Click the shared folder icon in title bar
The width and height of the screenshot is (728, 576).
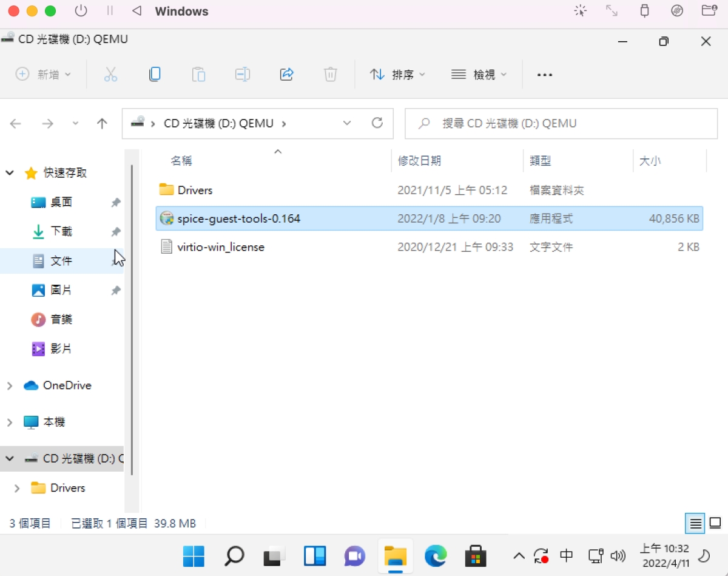709,11
